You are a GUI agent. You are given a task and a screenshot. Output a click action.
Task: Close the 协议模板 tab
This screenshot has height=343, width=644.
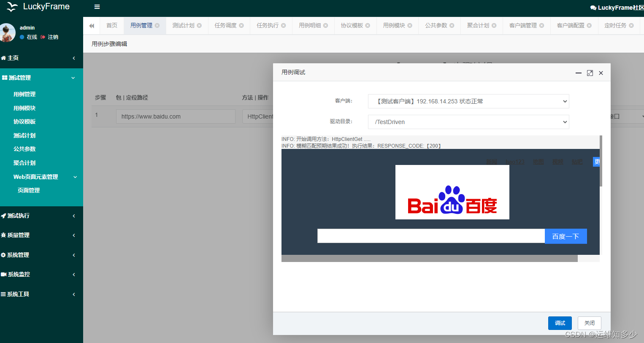tap(368, 25)
